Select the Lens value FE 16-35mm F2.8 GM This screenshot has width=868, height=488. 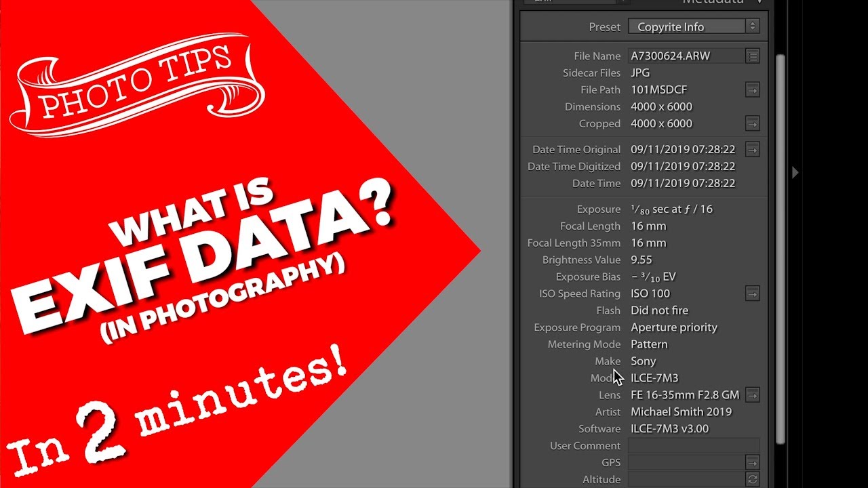tap(685, 394)
